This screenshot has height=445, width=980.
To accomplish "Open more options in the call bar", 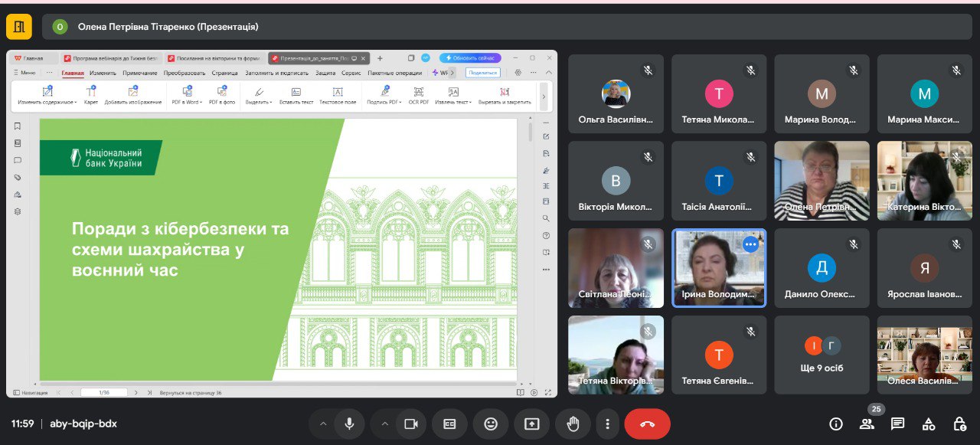I will [607, 424].
